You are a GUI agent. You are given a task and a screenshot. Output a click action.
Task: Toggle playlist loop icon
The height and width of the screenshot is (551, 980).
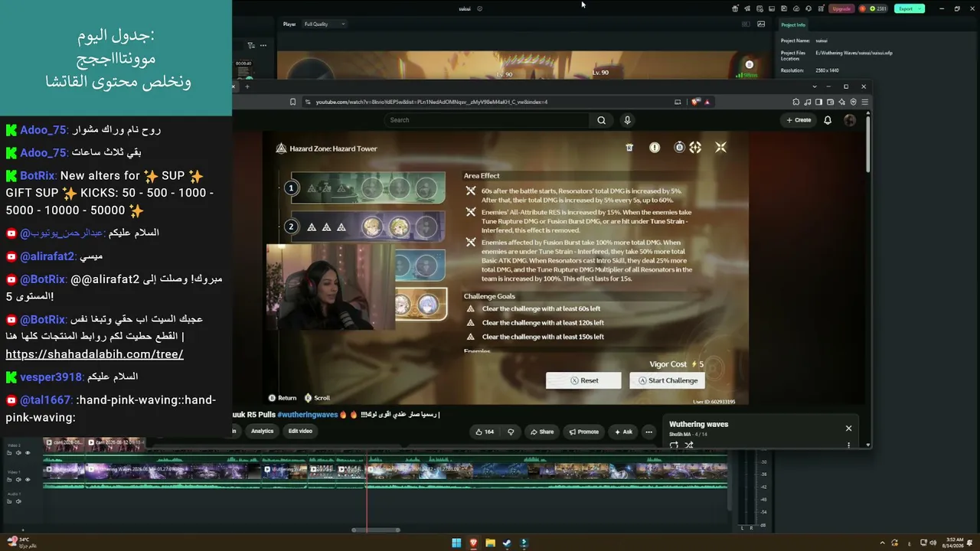tap(674, 445)
